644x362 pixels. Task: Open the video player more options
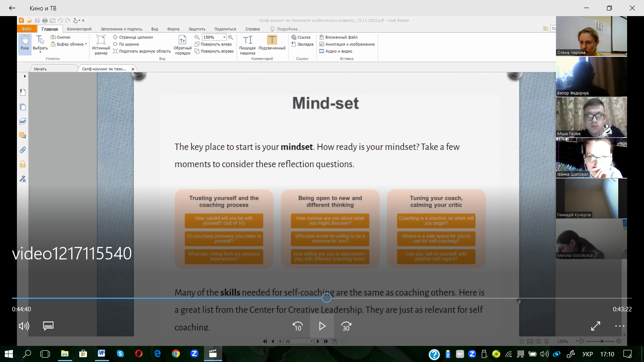(x=620, y=326)
